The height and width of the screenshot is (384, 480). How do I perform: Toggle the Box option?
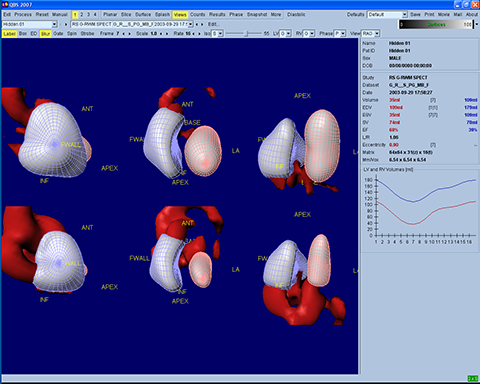23,34
